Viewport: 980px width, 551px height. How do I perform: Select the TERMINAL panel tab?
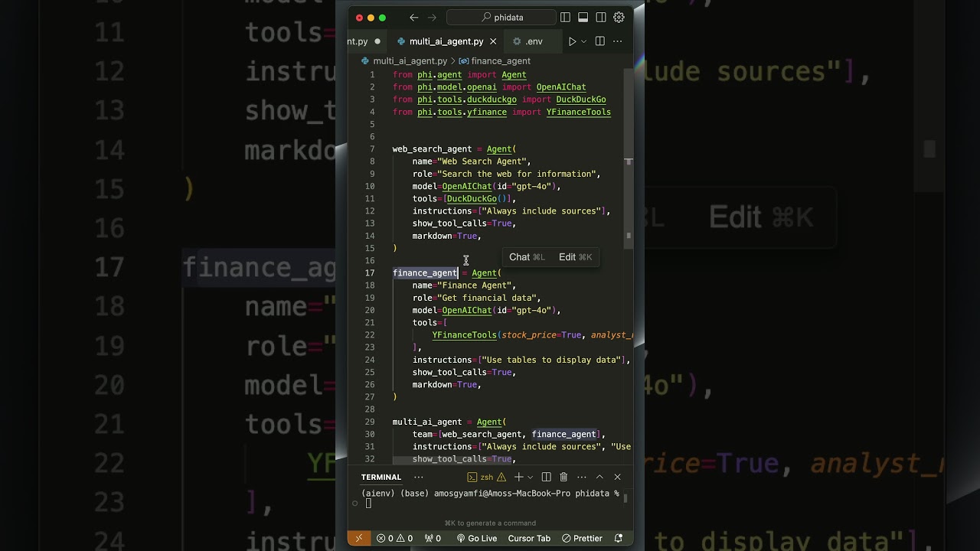[381, 477]
